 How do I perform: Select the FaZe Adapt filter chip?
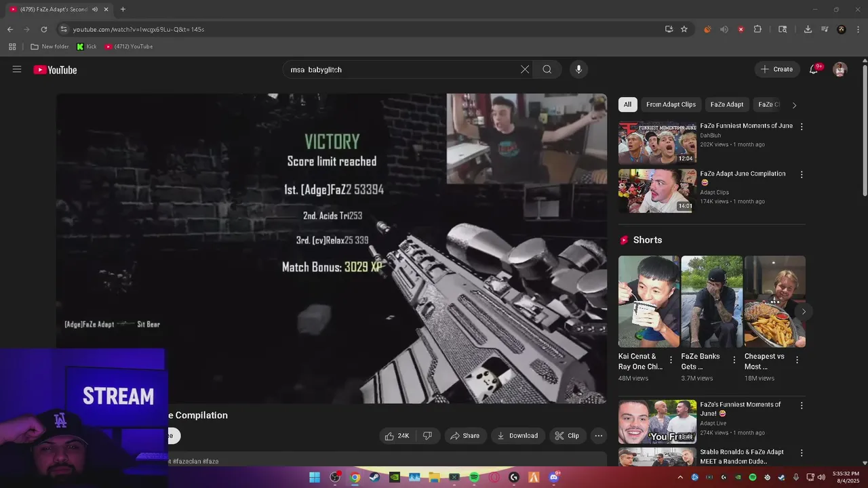727,104
